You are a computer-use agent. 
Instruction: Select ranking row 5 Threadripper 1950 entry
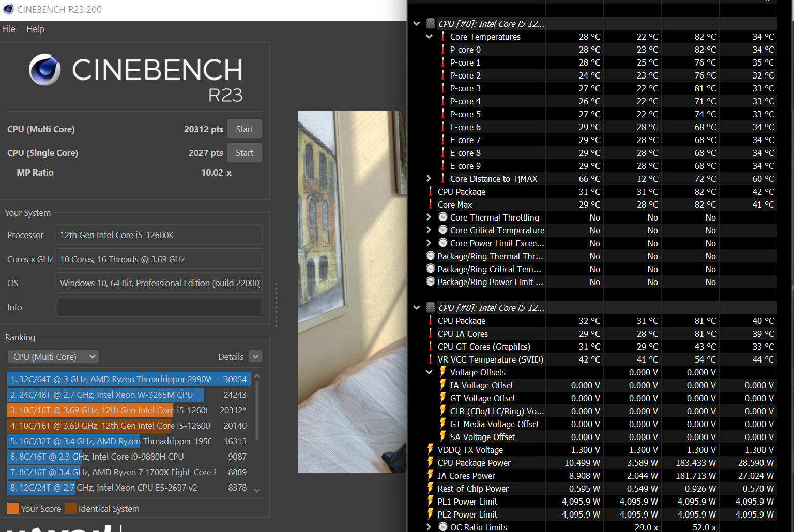(129, 441)
